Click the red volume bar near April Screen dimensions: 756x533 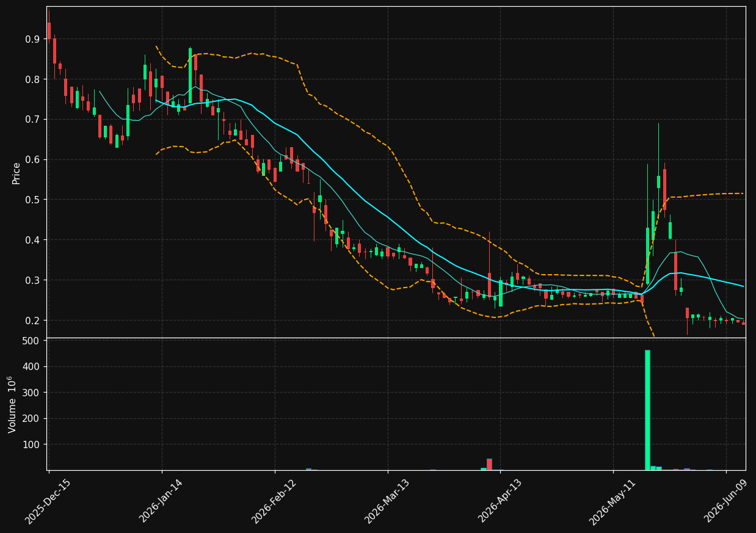tap(489, 464)
